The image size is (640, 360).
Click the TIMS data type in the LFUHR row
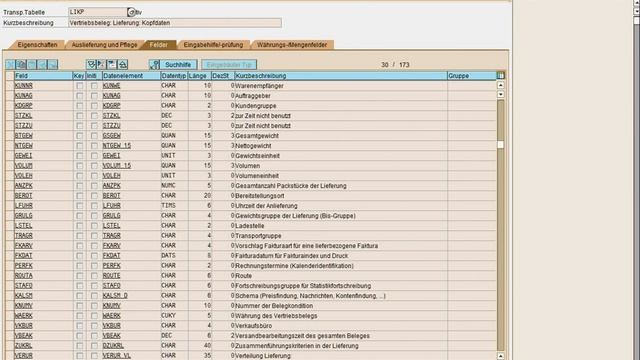click(168, 206)
